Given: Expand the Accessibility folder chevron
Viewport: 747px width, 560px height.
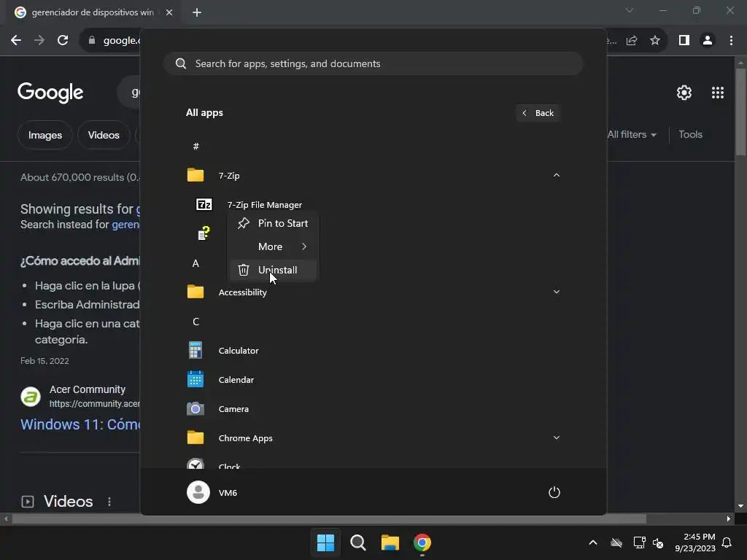Looking at the screenshot, I should [556, 292].
